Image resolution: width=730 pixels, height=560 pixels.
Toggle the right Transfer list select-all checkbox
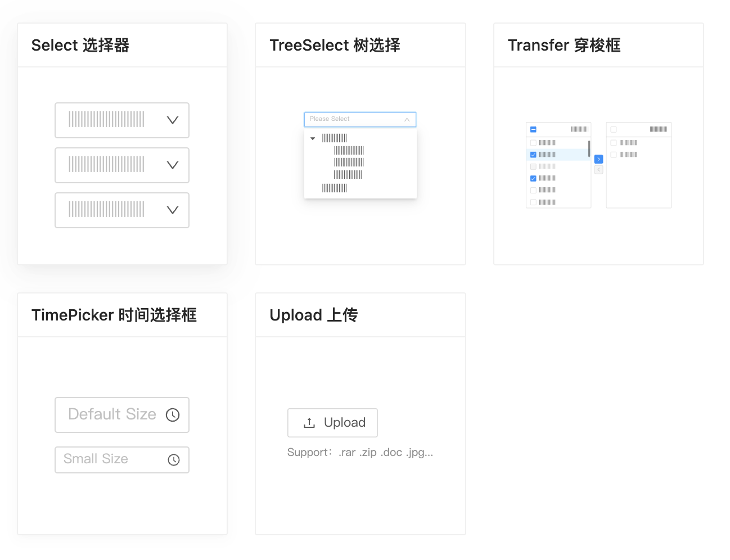[614, 129]
